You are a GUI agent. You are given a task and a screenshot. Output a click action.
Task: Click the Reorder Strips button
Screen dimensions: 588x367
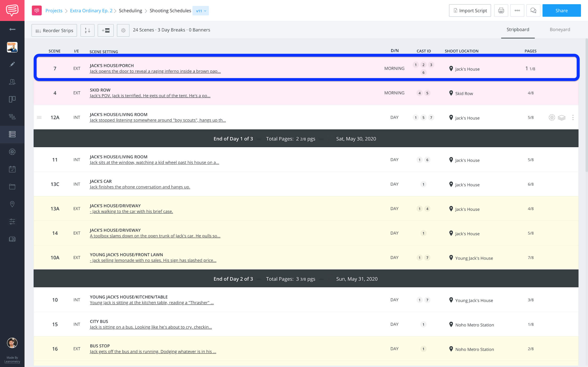54,30
